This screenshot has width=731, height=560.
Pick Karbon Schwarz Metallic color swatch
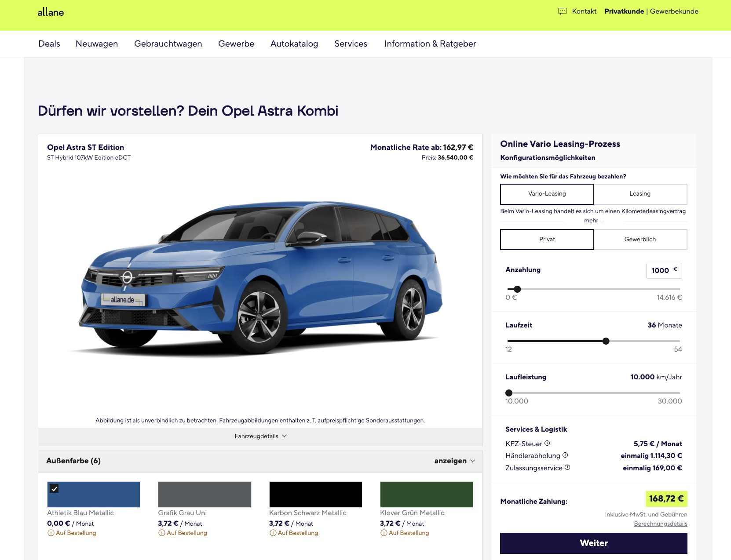[315, 495]
